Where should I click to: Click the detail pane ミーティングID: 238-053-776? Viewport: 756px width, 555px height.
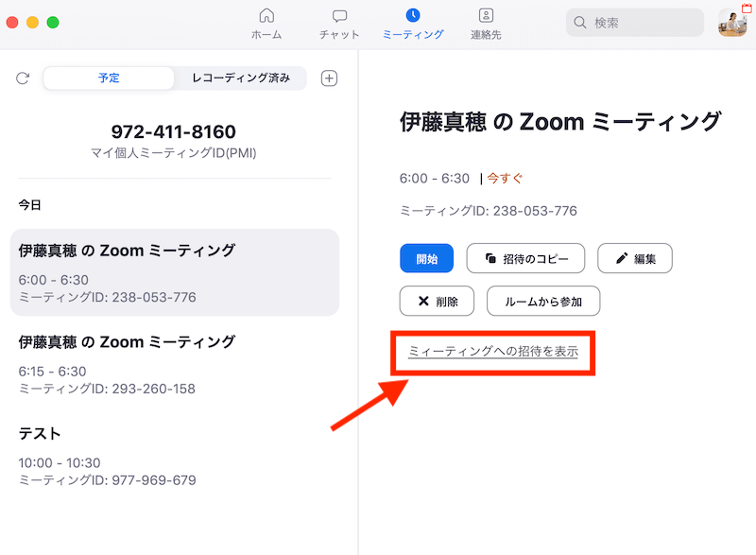(x=489, y=211)
